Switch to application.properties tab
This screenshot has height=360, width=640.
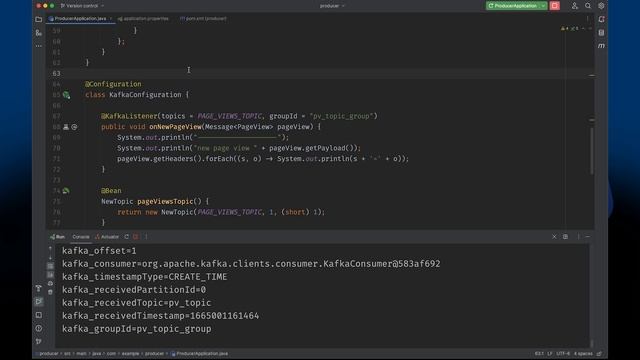tap(144, 19)
